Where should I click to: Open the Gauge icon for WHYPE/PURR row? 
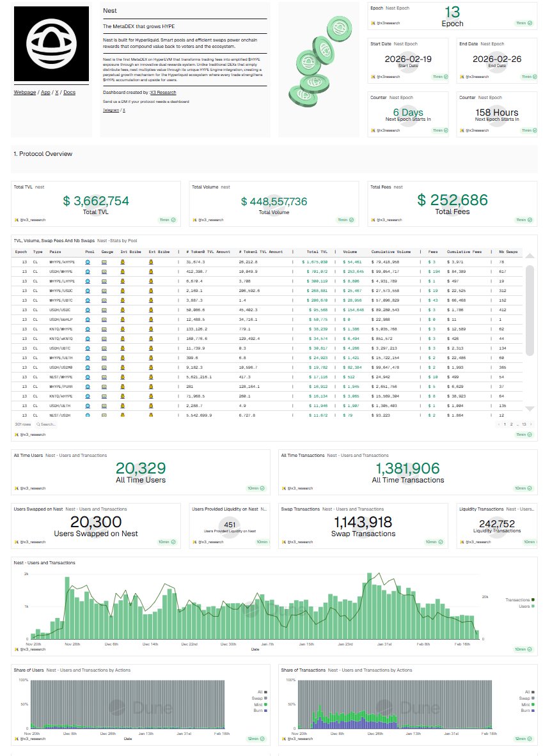click(104, 387)
